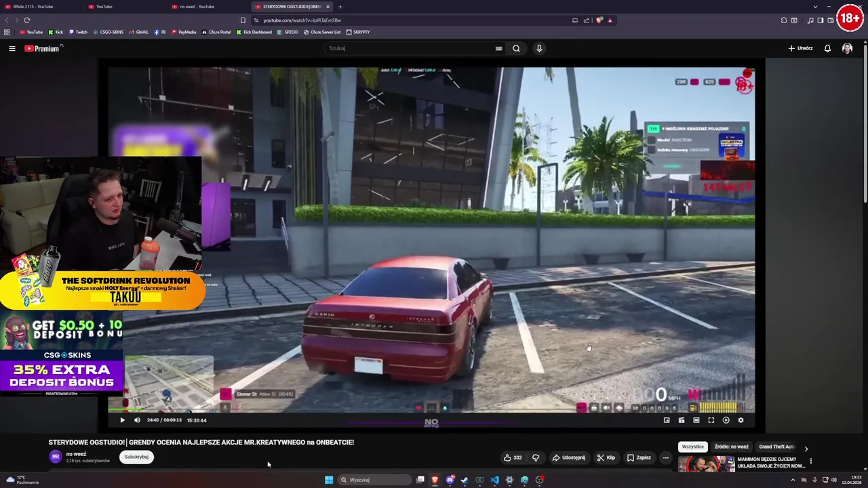Open the MAMMON BĘDZIE OJCEM recommended video thumbnail
Viewport: 868px width, 488px height.
(706, 464)
